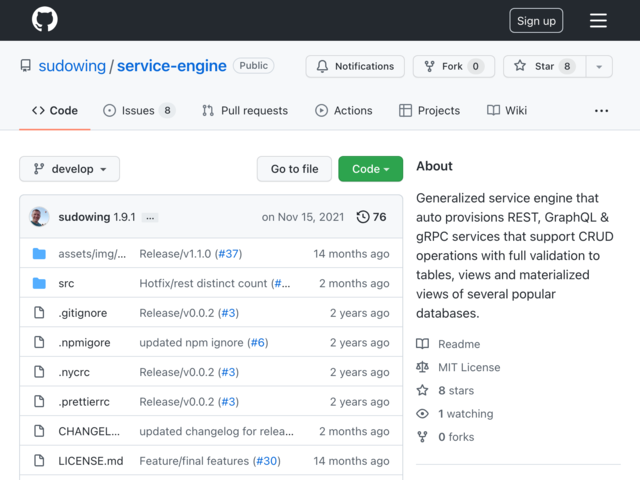The height and width of the screenshot is (480, 640).
Task: Click the eye icon beside 1 watching
Action: [x=422, y=414]
